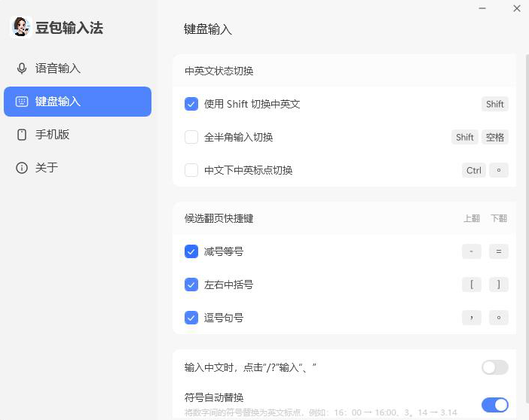Click the keyboard icon in 键盘输入 tab
Viewport: 529px width, 420px height.
[22, 102]
